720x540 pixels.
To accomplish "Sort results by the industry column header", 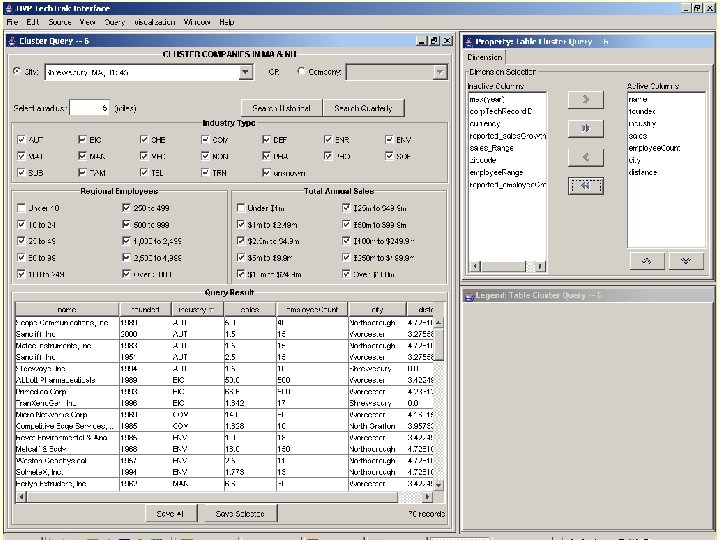I will (196, 309).
